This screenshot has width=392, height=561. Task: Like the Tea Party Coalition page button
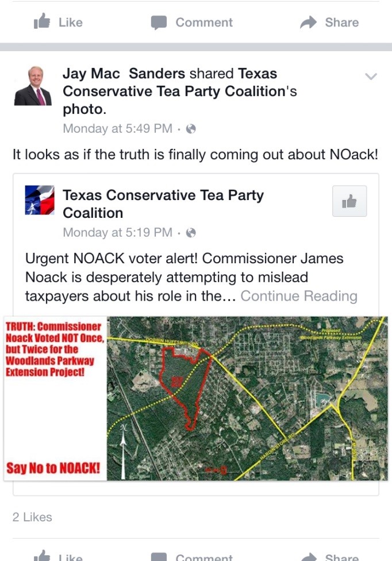pyautogui.click(x=349, y=201)
